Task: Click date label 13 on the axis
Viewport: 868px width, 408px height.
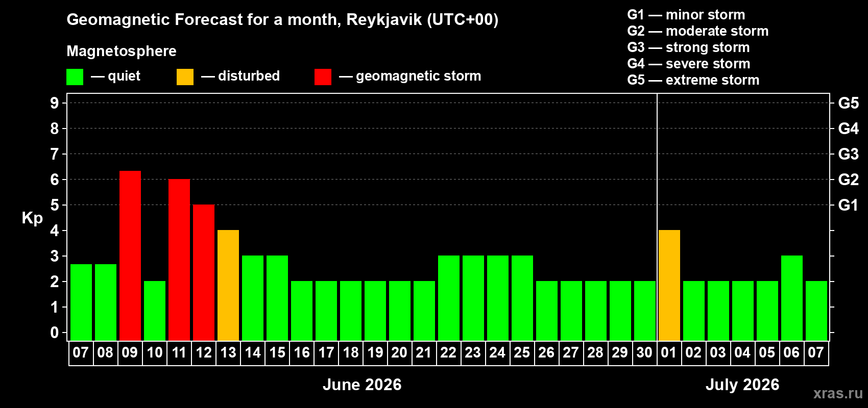Action: pyautogui.click(x=228, y=353)
